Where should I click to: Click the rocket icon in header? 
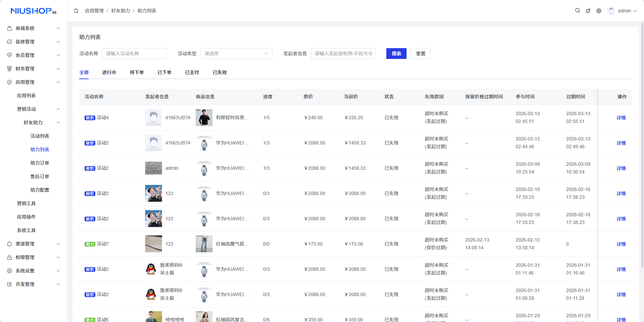coord(588,11)
